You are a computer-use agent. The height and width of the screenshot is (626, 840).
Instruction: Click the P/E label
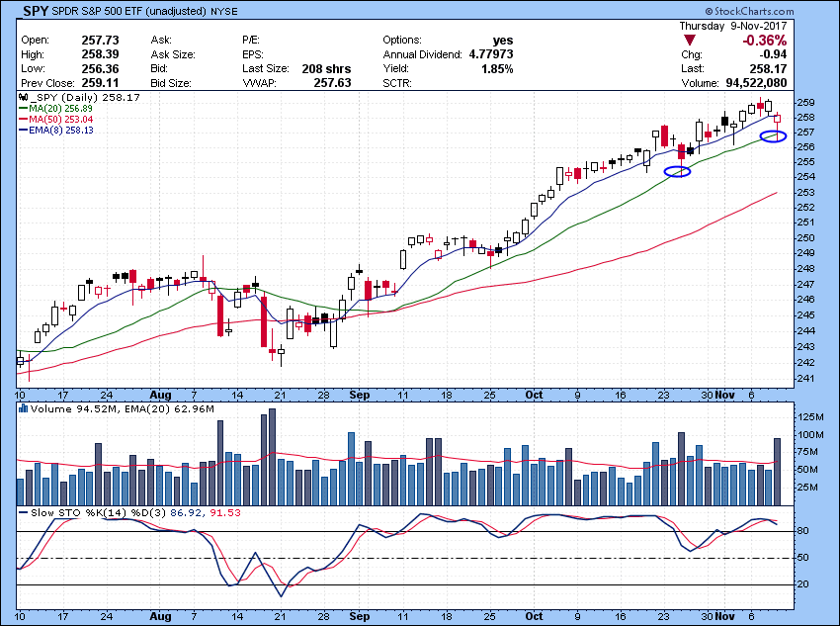[250, 41]
